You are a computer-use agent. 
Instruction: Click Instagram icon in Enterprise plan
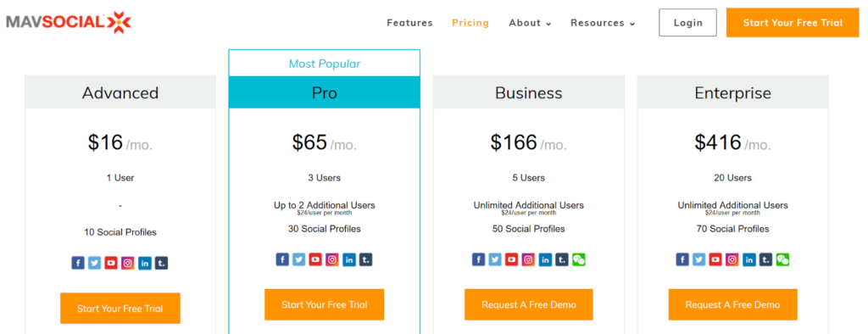[x=732, y=259]
